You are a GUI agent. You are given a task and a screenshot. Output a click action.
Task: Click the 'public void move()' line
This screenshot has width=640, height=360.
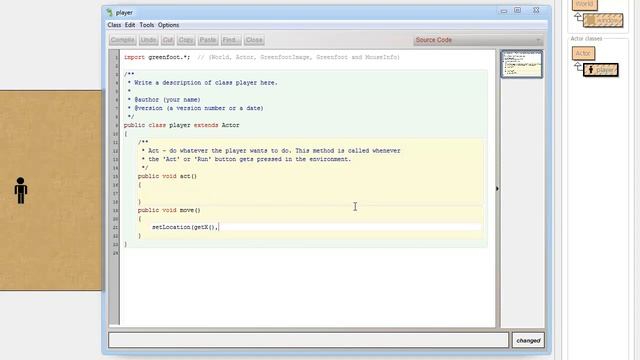[x=169, y=210]
